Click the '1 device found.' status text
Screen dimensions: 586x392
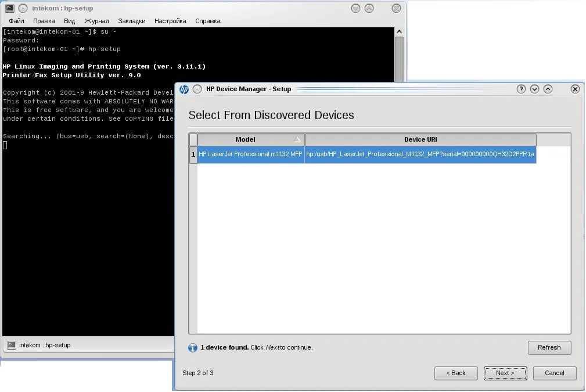click(225, 347)
